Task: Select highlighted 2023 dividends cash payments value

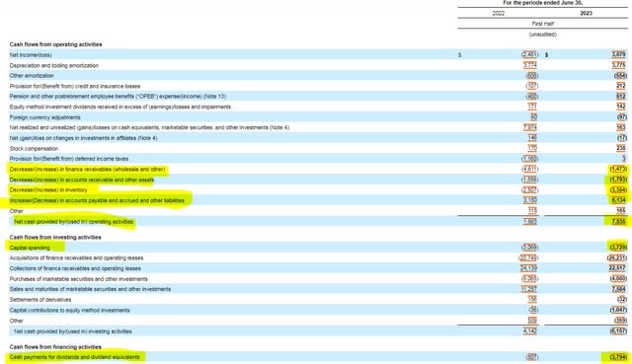Action: pos(617,357)
